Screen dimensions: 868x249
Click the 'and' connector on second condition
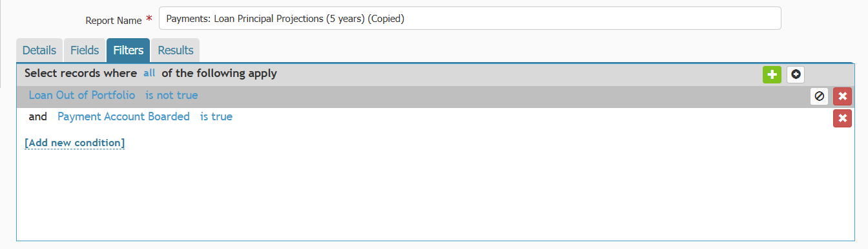coord(38,116)
